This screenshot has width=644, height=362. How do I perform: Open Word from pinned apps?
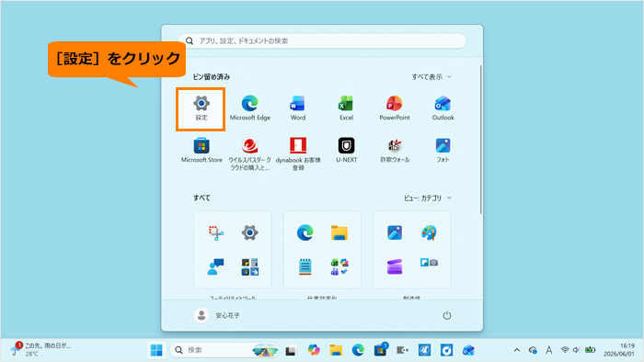coord(298,108)
